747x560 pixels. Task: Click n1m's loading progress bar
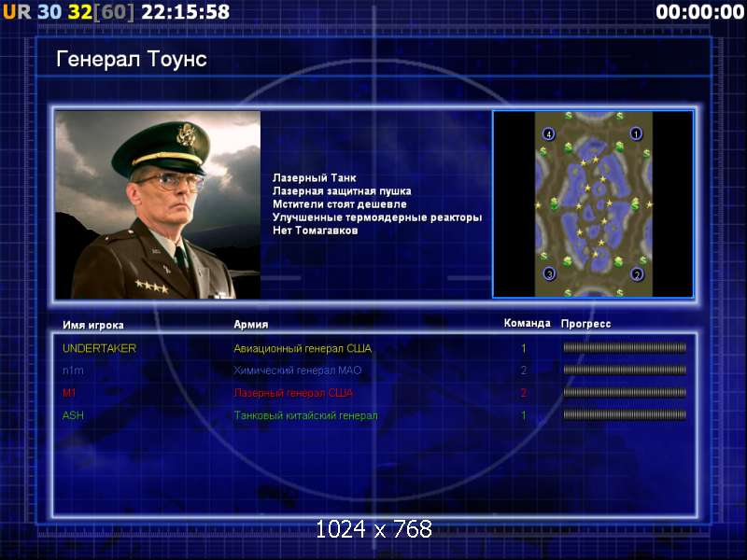(625, 370)
